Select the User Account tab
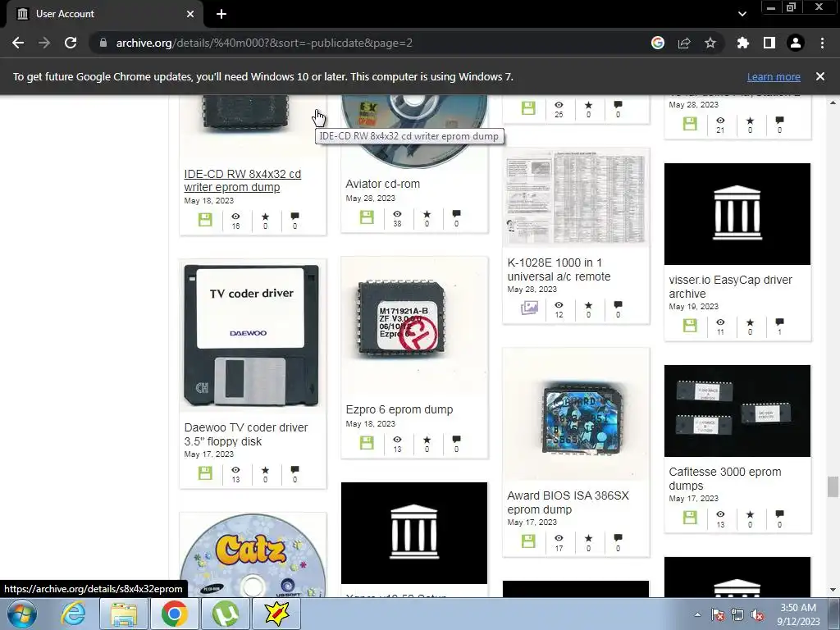Image resolution: width=840 pixels, height=630 pixels. tap(104, 14)
